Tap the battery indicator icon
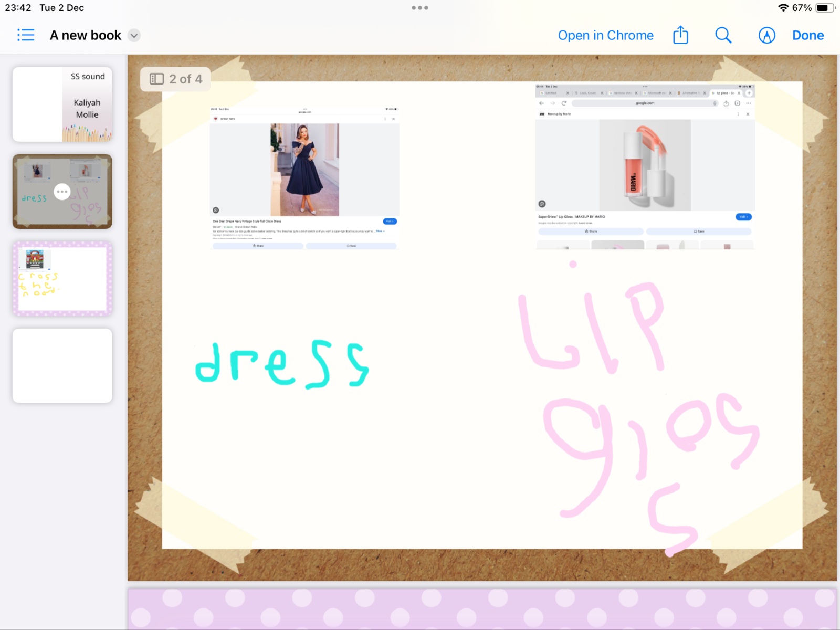This screenshot has height=630, width=840. click(824, 8)
